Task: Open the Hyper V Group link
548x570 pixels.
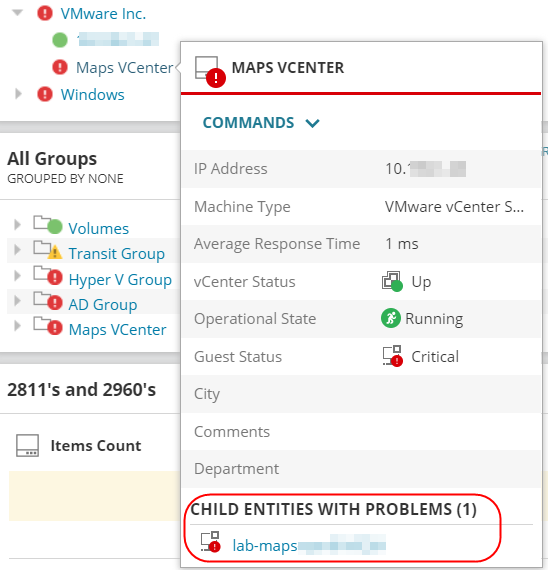Action: pyautogui.click(x=120, y=280)
